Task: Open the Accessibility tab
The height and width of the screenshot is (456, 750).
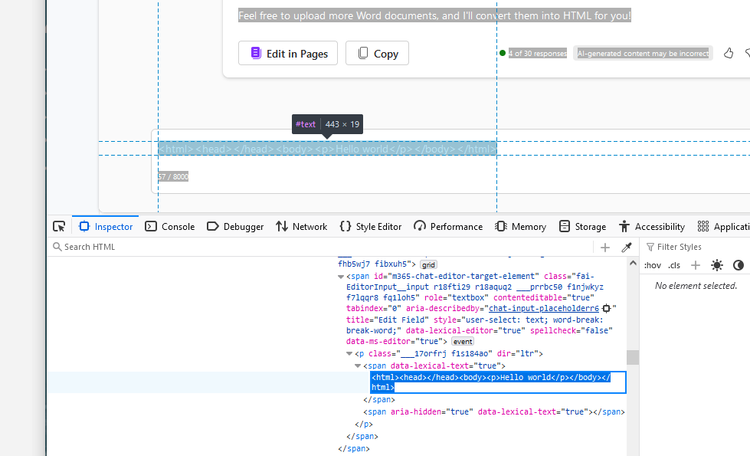Action: click(x=651, y=226)
